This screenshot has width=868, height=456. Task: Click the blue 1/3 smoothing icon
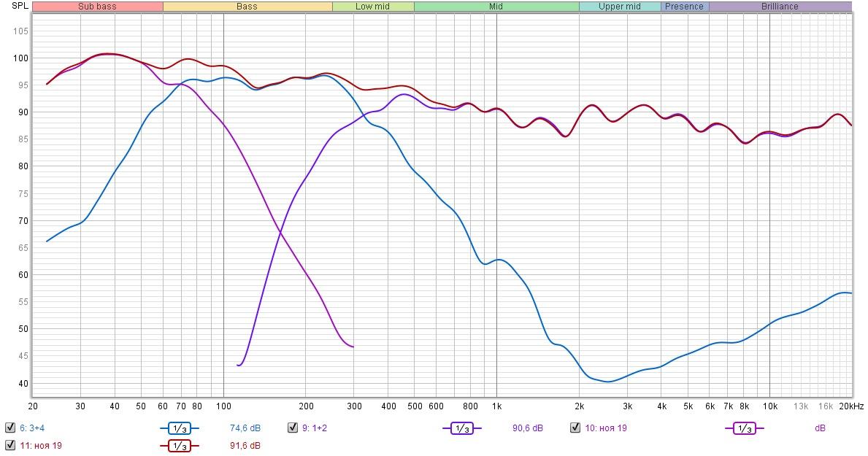(179, 428)
